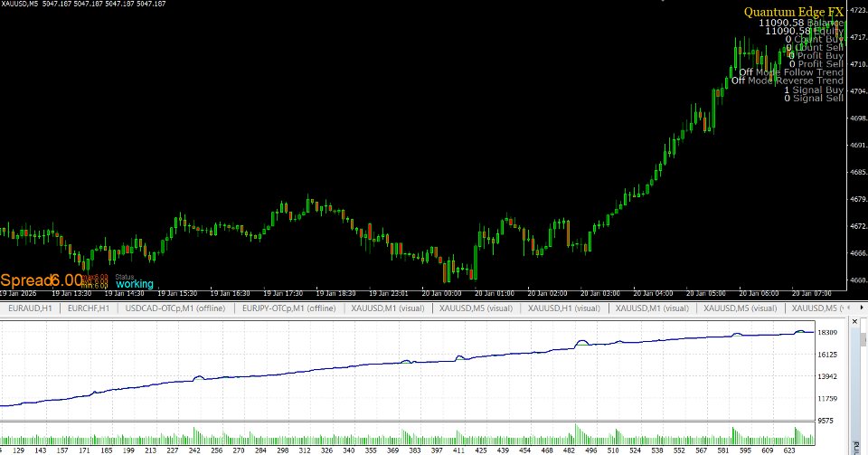Click the 0 Count Sell label

[x=815, y=48]
